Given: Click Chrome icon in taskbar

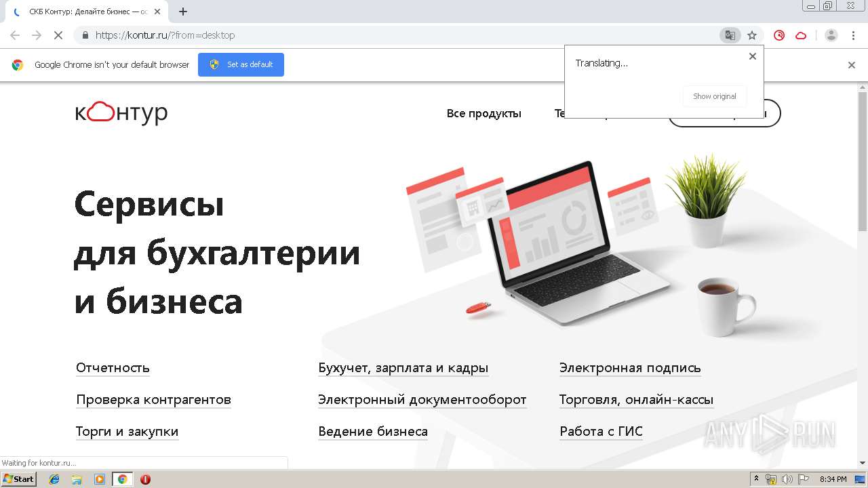Looking at the screenshot, I should 122,479.
